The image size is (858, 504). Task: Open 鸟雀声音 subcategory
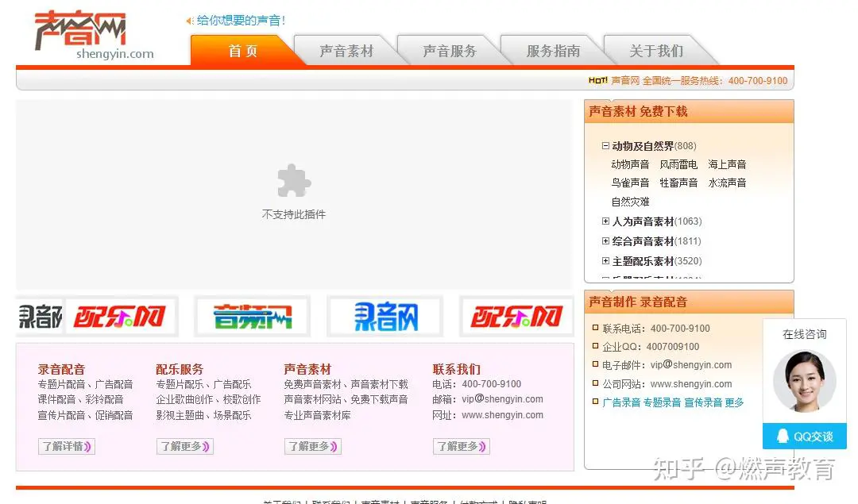630,183
